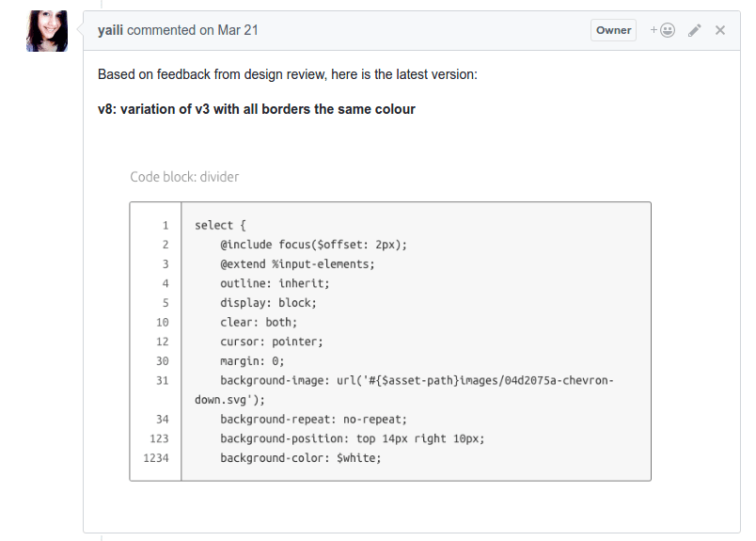Click the 'select {' code line
Viewport: 756px width, 541px height.
(220, 226)
